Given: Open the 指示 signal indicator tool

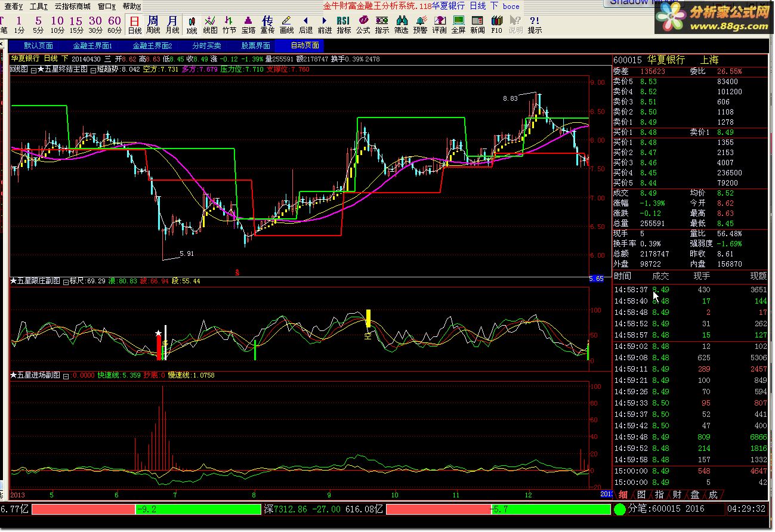Looking at the screenshot, I should point(382,24).
